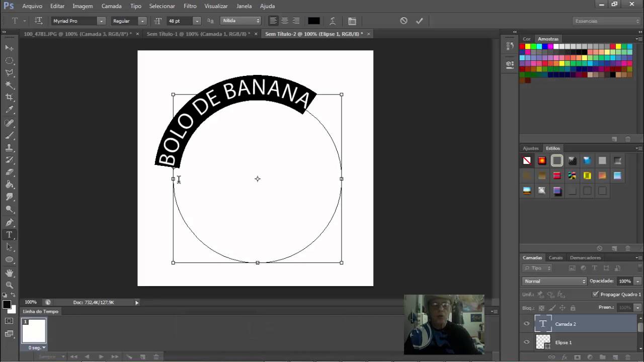This screenshot has height=362, width=644.
Task: Select frame 1 thumbnail in timeline
Action: (34, 331)
